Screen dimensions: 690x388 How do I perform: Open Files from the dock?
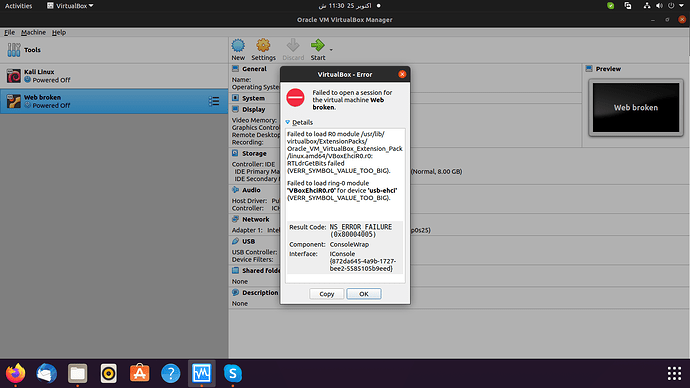(x=77, y=373)
